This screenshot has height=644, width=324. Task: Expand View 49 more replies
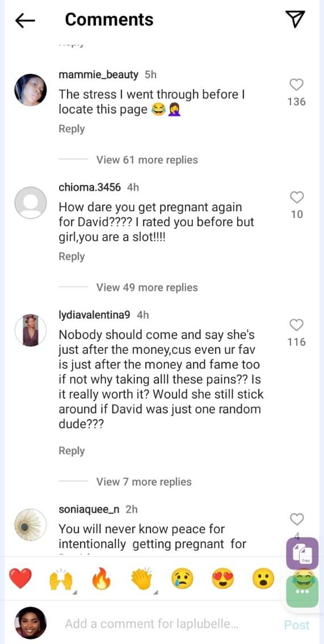147,287
